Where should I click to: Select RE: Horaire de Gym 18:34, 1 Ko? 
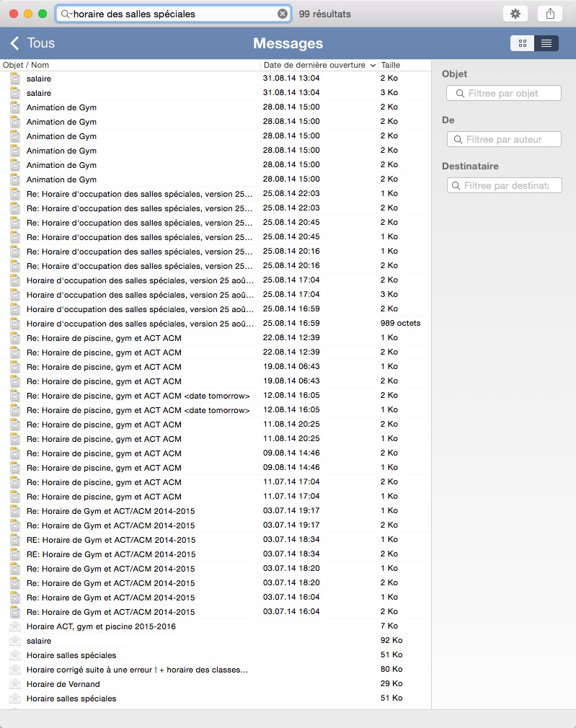(216, 539)
